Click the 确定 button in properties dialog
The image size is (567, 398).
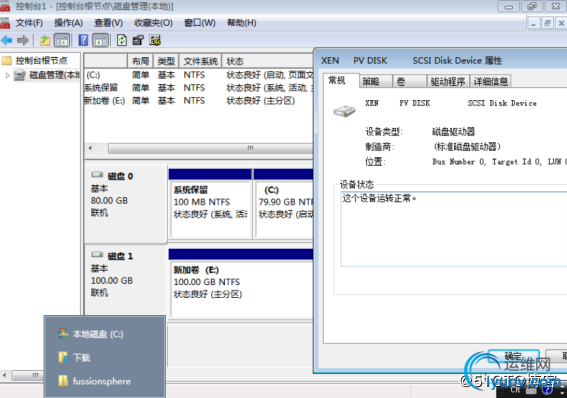click(x=513, y=357)
